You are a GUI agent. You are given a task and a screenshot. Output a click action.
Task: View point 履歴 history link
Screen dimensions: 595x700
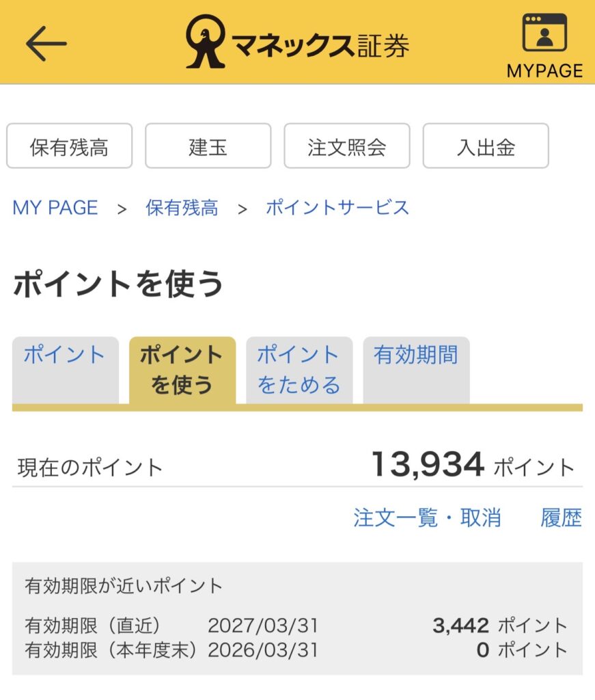click(561, 518)
